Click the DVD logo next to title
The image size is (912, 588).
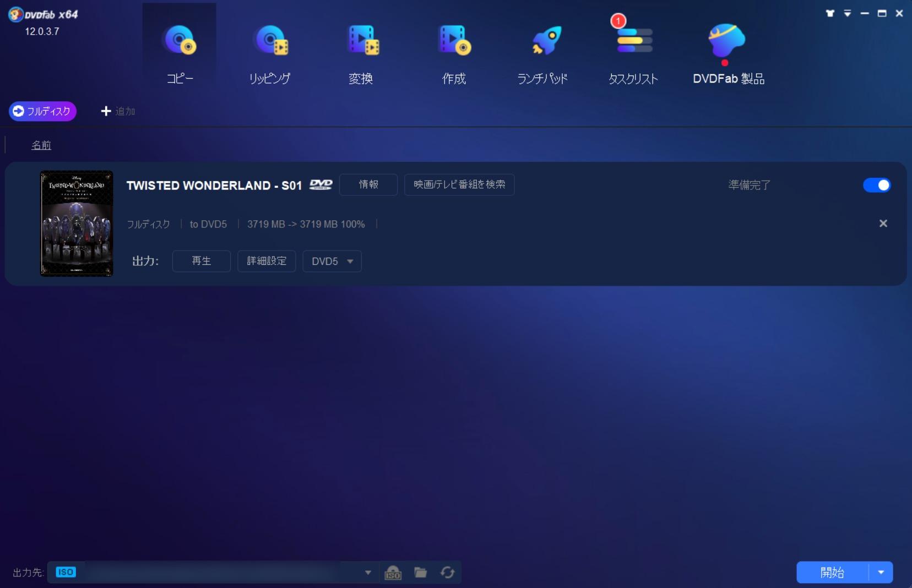[321, 184]
